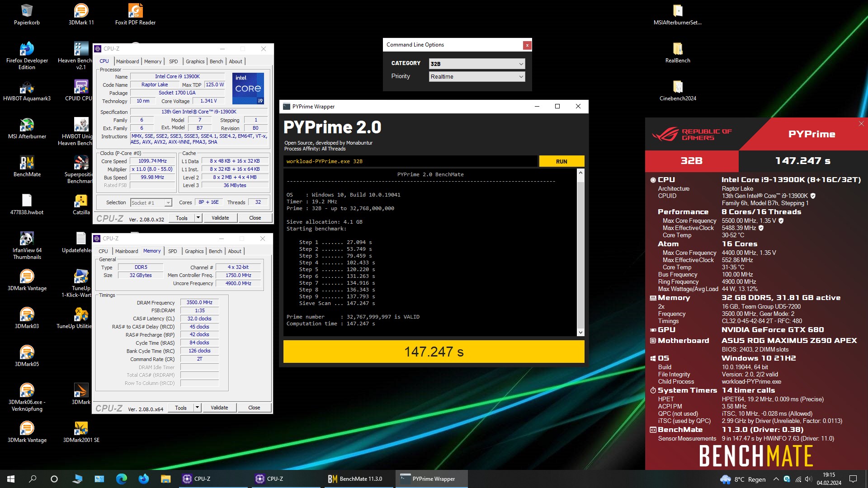Open Socket #1 selection dropdown in CPU-Z

pos(151,203)
